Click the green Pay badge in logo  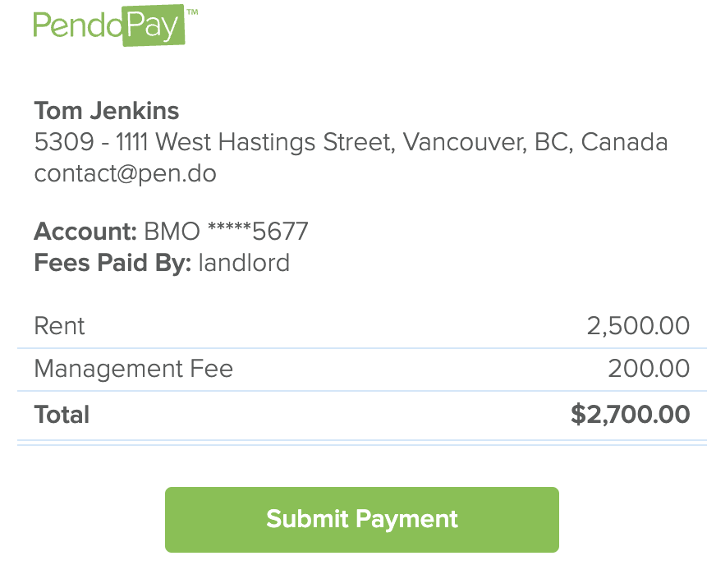(x=154, y=25)
